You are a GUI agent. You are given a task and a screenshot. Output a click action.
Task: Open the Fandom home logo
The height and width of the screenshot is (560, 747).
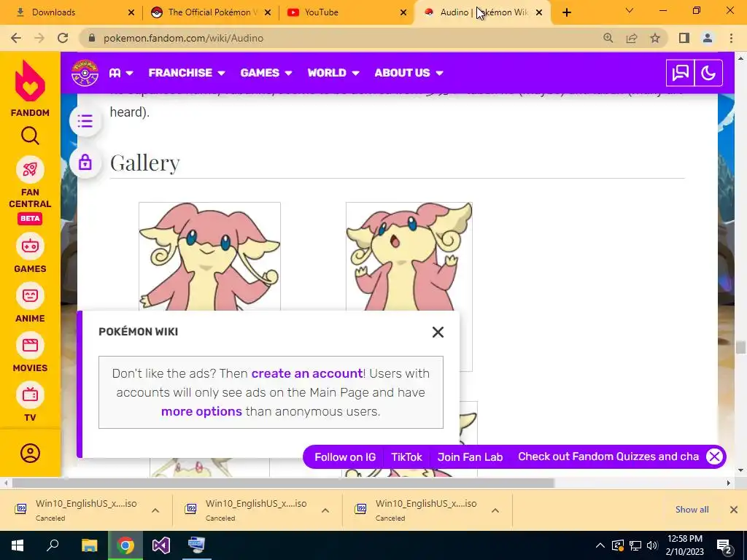click(30, 88)
